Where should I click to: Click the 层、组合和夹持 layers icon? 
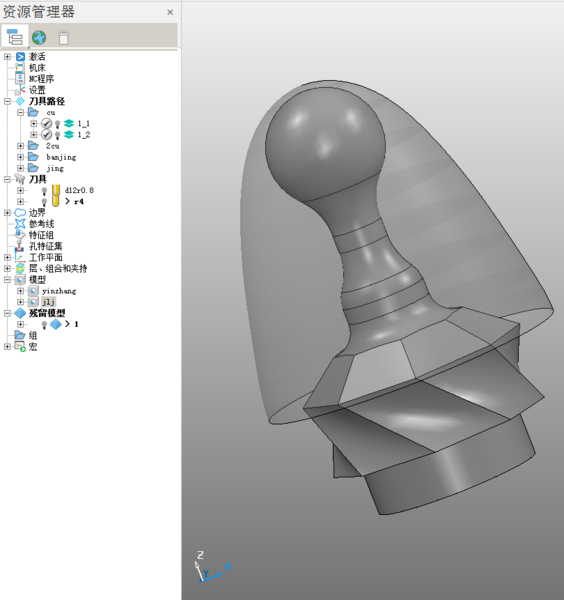(x=20, y=268)
